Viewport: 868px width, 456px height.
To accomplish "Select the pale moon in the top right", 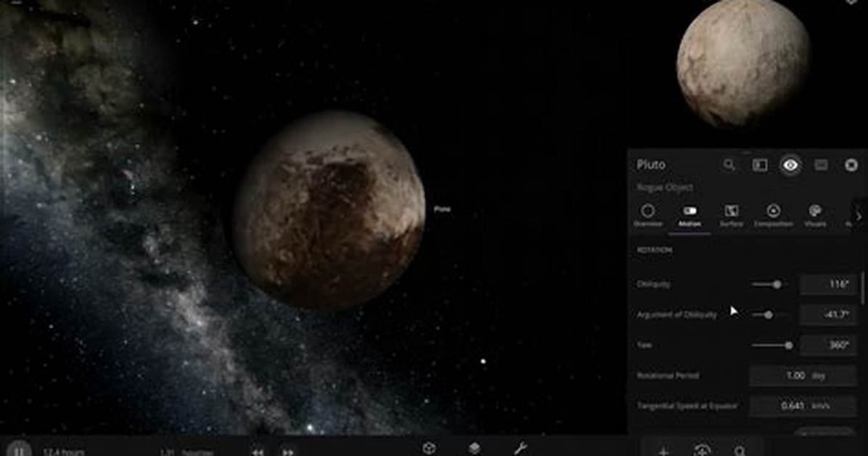I will coord(744,64).
